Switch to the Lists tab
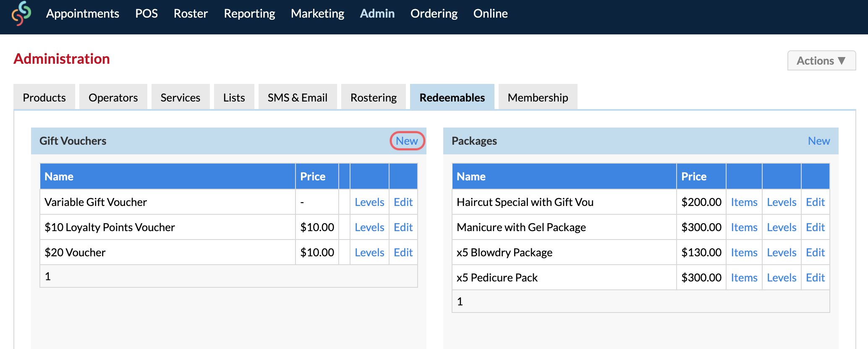 pos(234,97)
